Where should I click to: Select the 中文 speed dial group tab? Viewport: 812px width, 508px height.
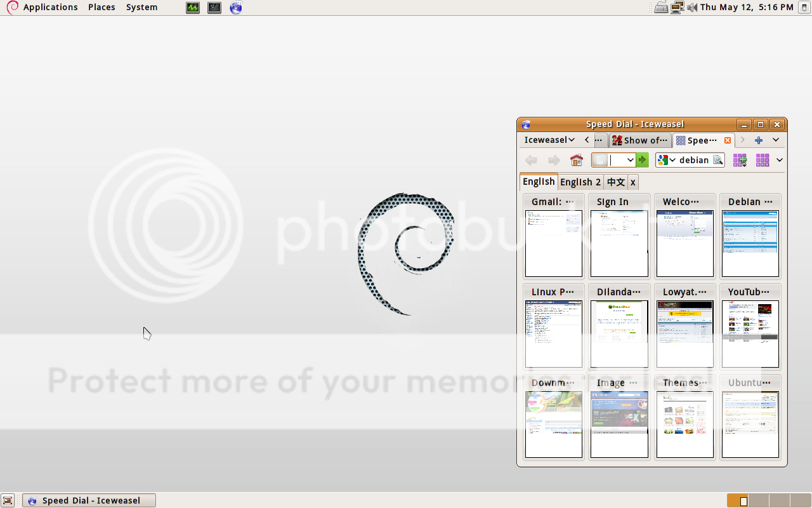tap(615, 182)
